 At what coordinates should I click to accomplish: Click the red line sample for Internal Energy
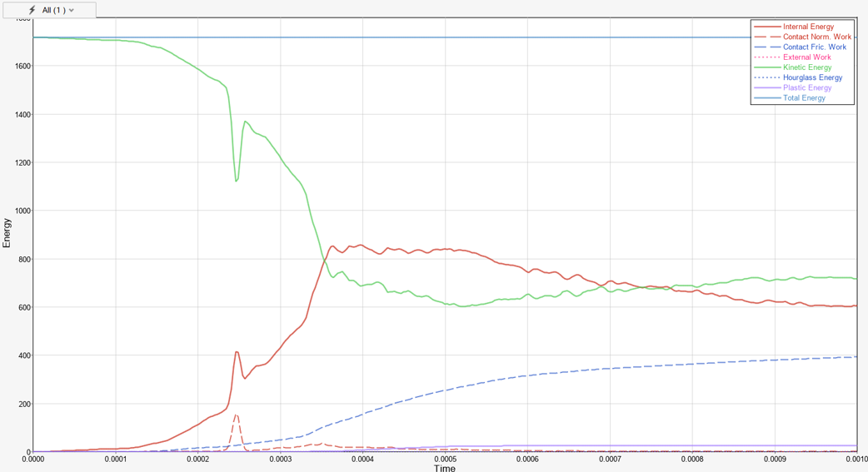click(766, 27)
